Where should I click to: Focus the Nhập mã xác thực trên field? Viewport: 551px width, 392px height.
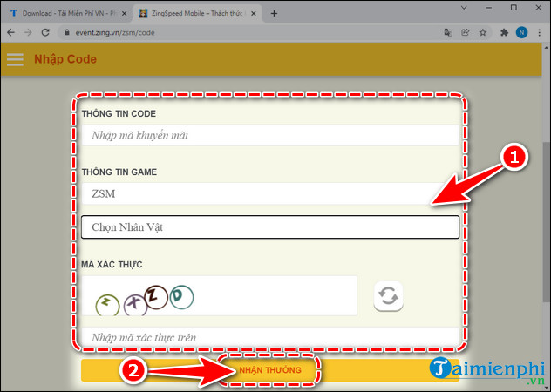(x=270, y=338)
